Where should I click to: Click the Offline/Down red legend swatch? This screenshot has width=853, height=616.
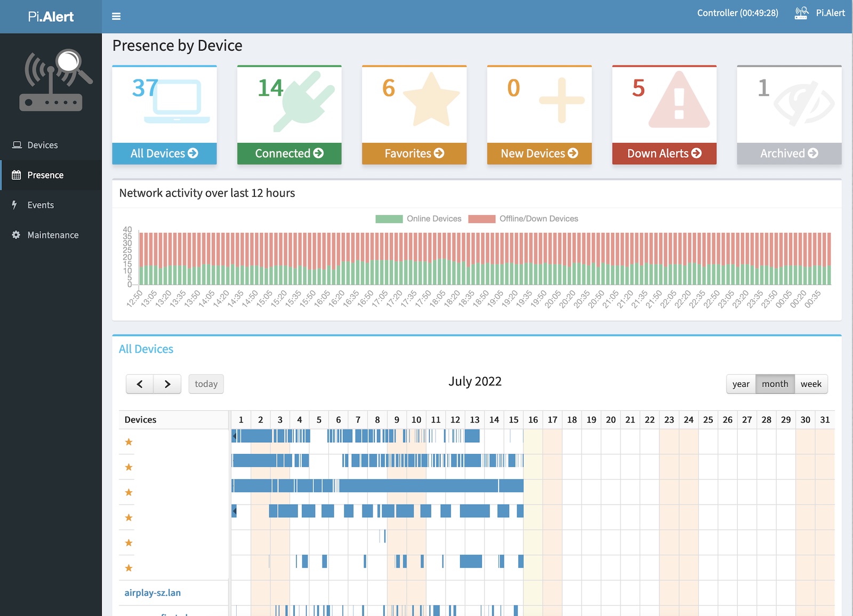coord(481,219)
